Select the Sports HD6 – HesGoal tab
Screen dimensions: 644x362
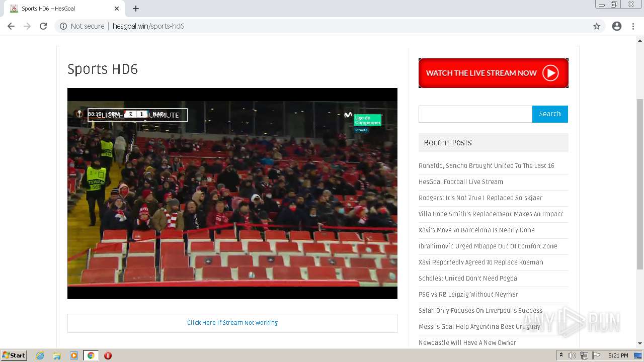[x=64, y=9]
